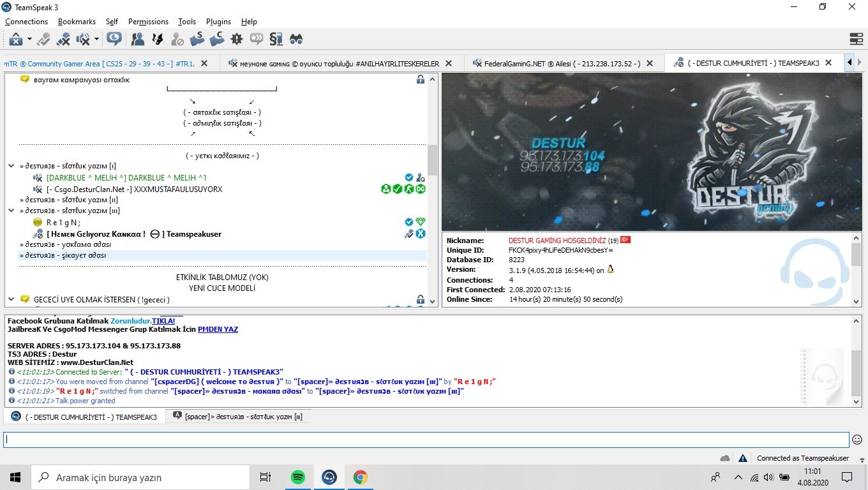Switch to the meyhane gaming server tab
Viewport: 868px width, 490px height.
coord(341,63)
